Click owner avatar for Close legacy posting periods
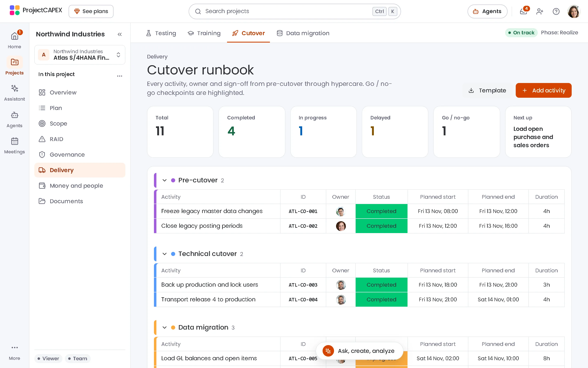 click(x=341, y=226)
